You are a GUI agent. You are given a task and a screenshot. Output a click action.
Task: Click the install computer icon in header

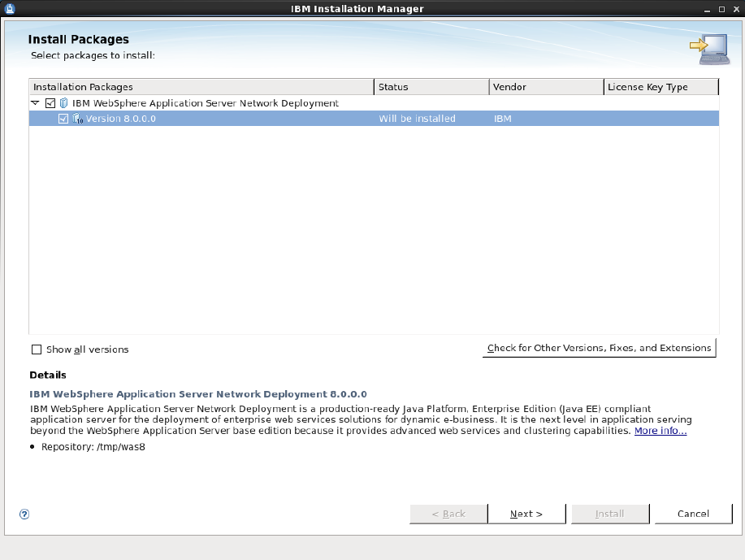click(x=710, y=49)
